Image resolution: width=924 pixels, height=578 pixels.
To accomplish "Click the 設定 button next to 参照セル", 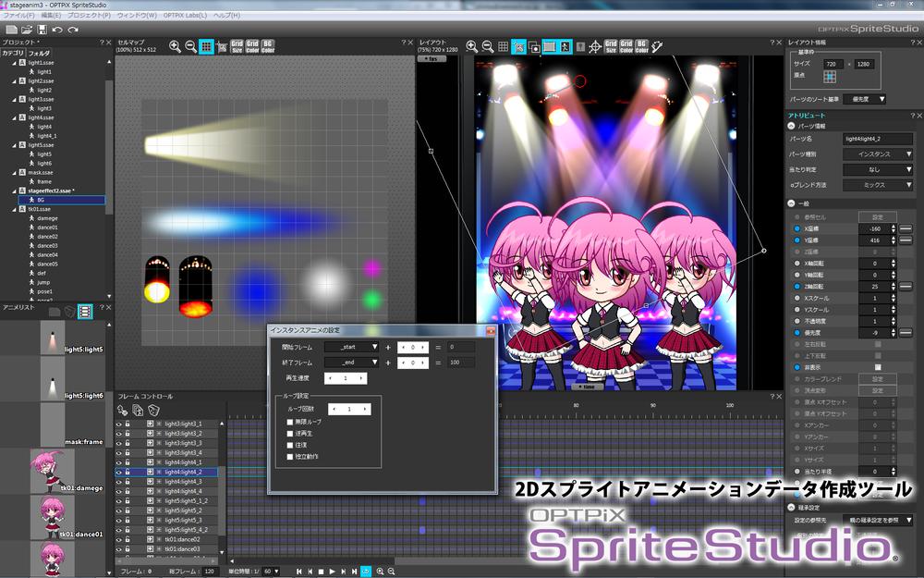I will click(877, 216).
